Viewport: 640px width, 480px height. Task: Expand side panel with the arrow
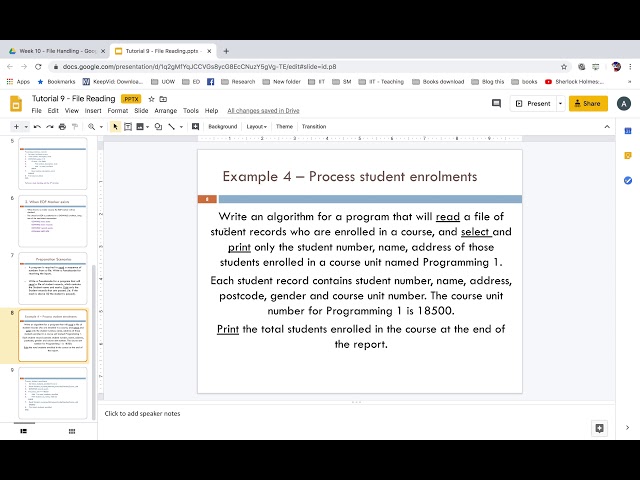pos(627,428)
